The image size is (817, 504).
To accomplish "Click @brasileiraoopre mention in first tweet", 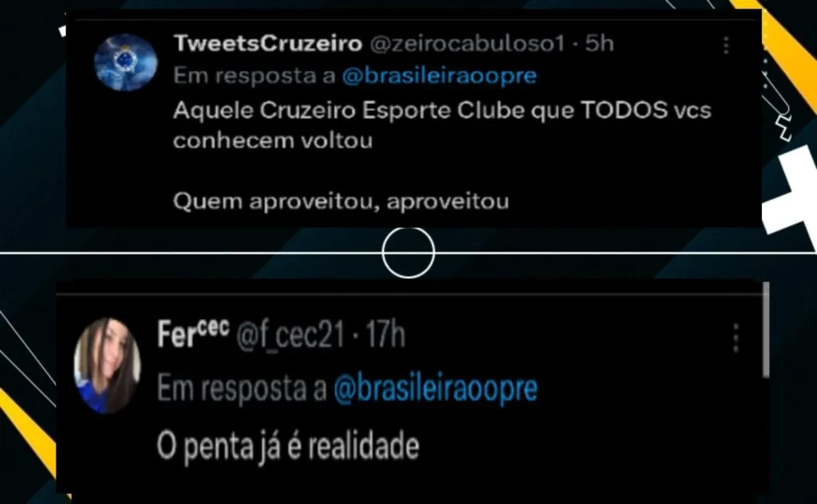I will point(440,76).
